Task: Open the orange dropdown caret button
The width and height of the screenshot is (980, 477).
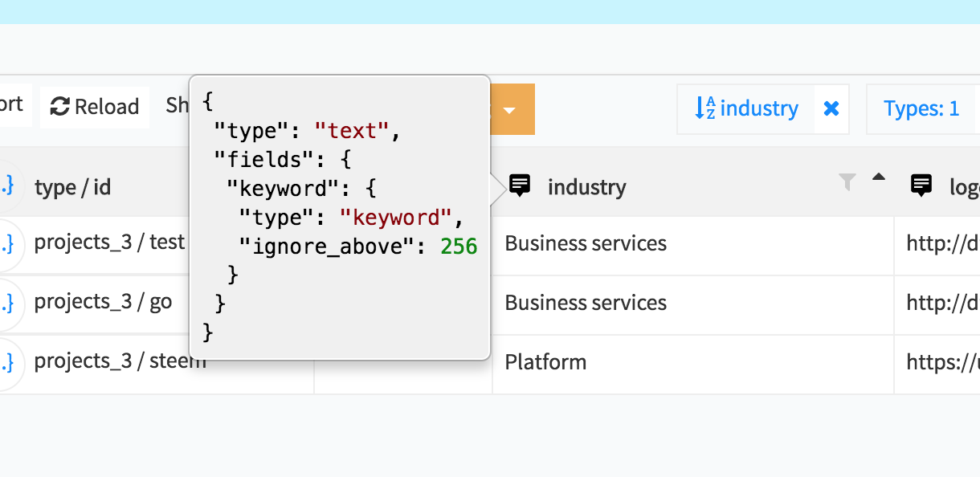Action: (x=509, y=109)
